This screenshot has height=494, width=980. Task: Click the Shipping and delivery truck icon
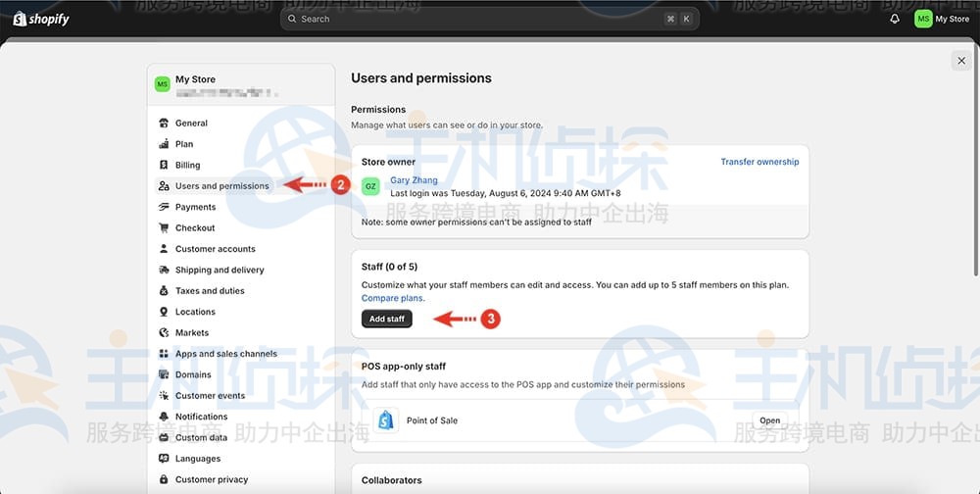[164, 270]
